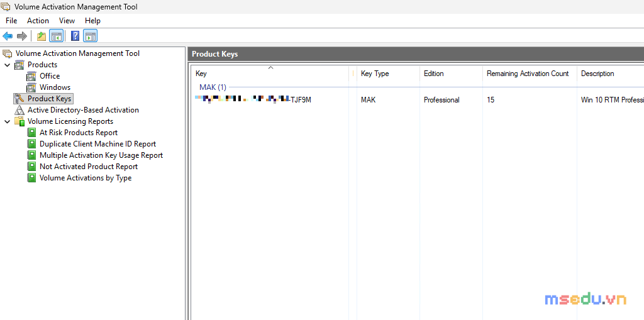Collapse the Products tree node
644x320 pixels.
coord(7,65)
